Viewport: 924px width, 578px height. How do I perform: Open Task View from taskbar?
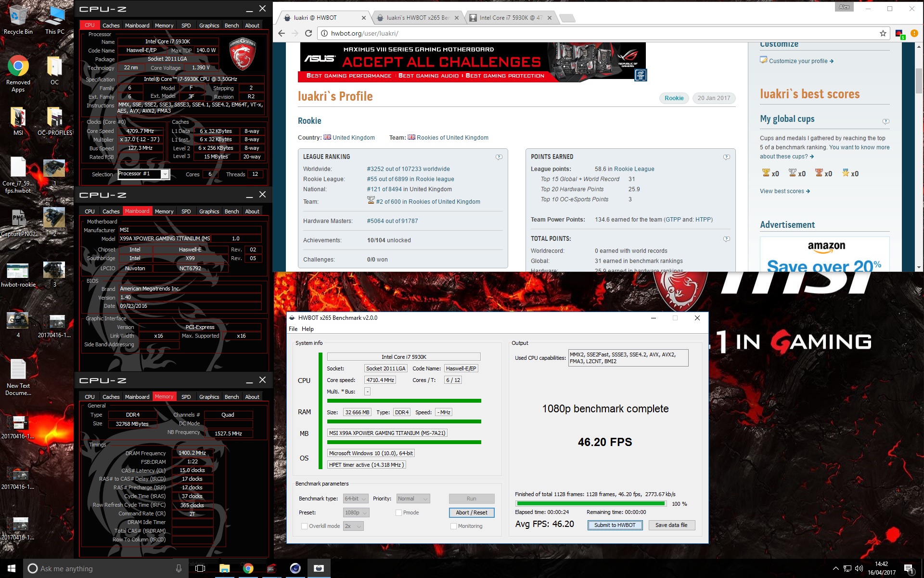point(200,568)
